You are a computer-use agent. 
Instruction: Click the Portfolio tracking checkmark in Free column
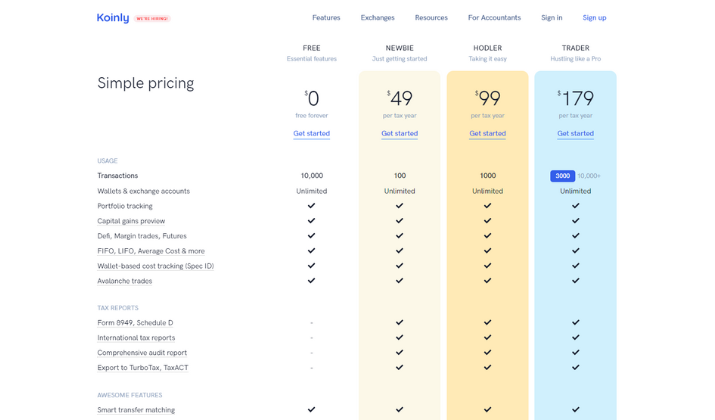pos(311,206)
